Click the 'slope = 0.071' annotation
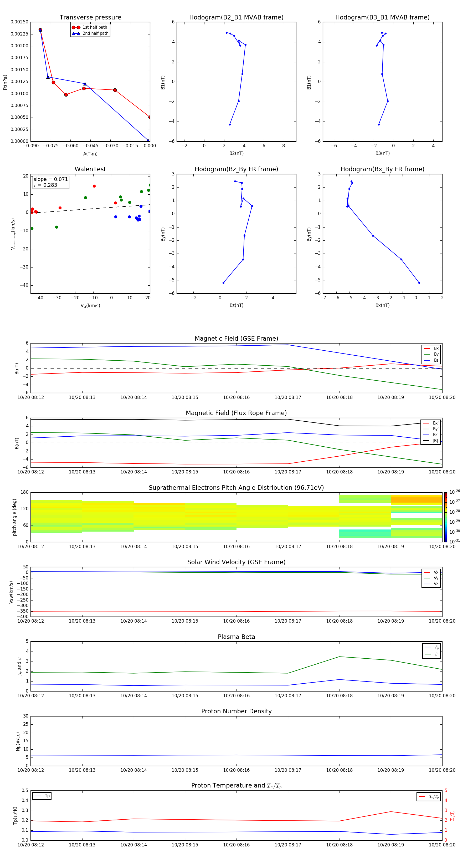 (x=51, y=179)
